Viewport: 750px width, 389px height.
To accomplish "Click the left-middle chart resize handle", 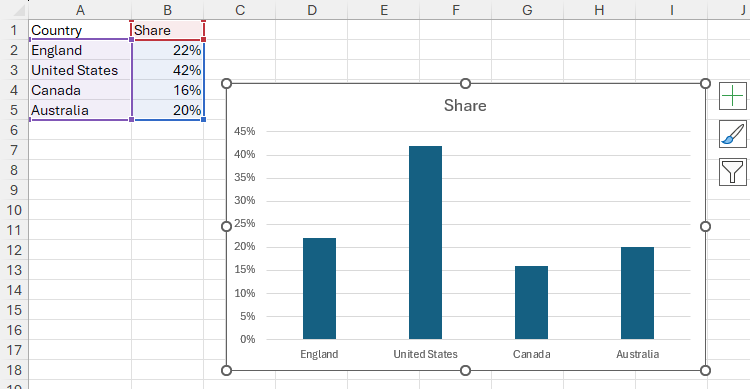I will click(227, 226).
